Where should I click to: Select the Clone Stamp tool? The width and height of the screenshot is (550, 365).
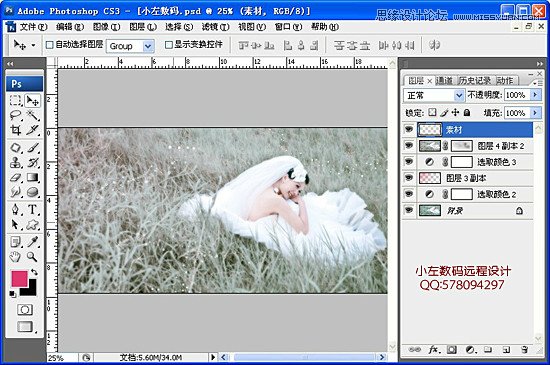tap(15, 162)
